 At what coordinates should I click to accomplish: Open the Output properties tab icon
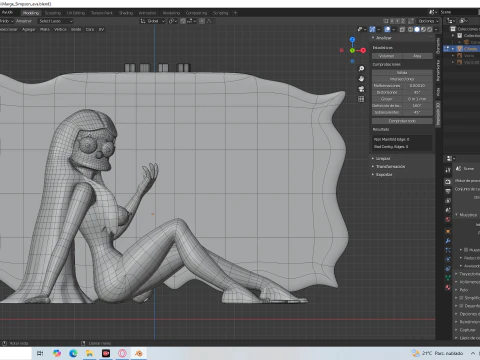(448, 191)
